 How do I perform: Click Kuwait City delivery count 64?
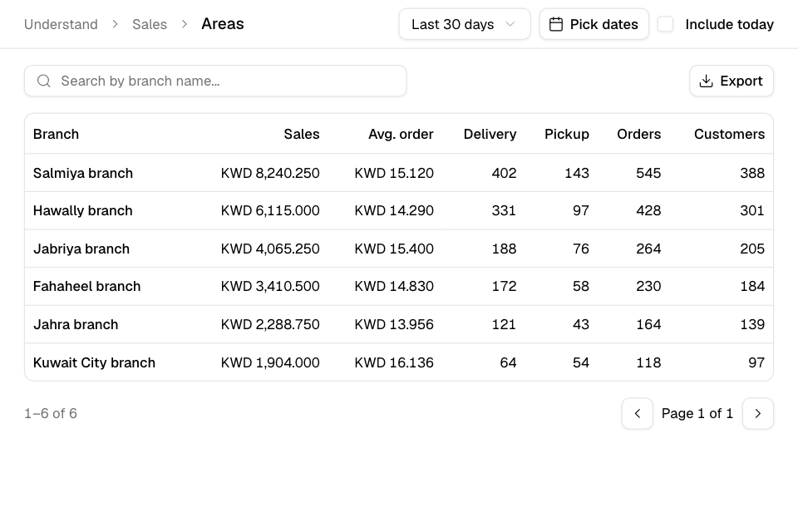[509, 362]
